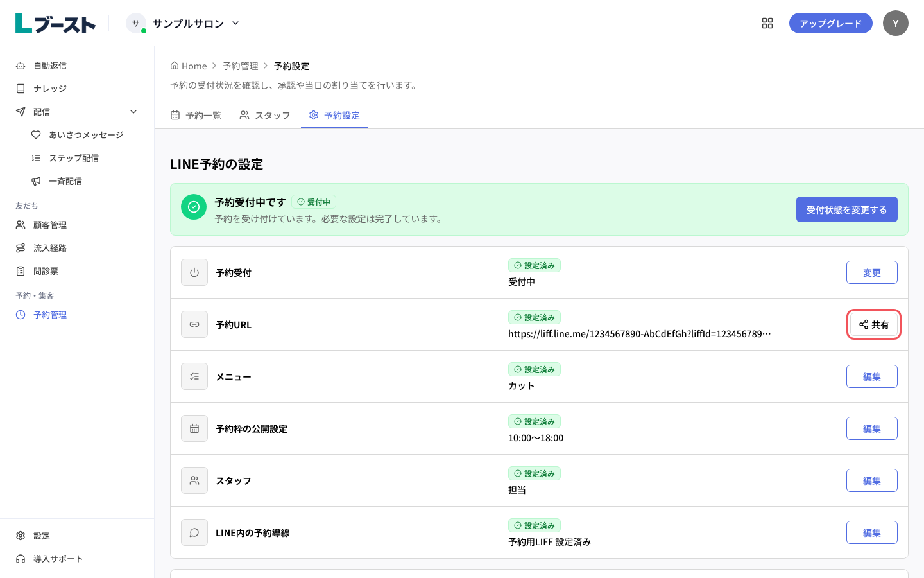Click 編集 button for メニュー

click(872, 376)
